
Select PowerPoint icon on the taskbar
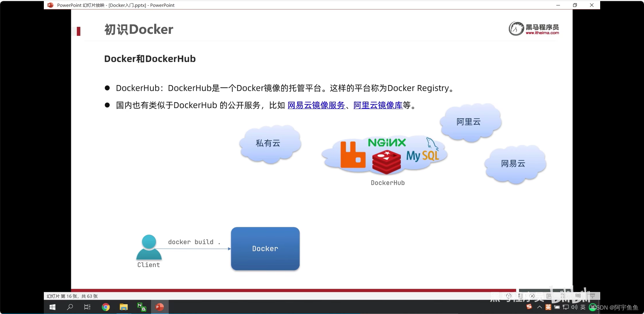[x=159, y=307]
